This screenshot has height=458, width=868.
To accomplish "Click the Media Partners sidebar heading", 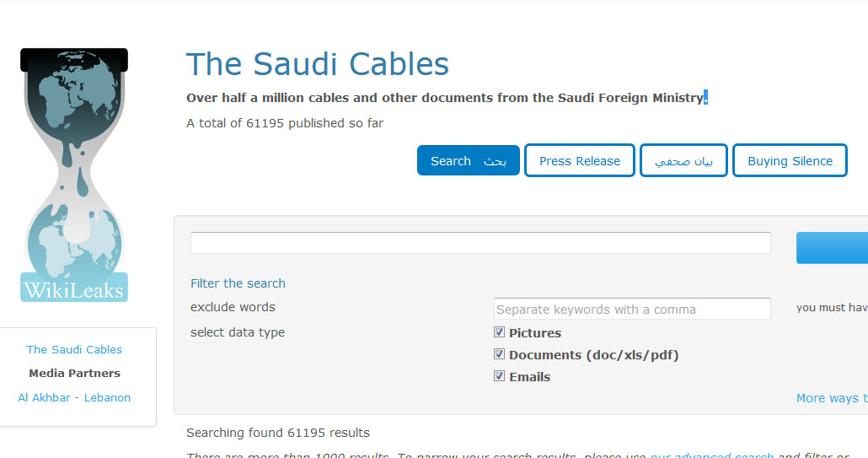I will [75, 374].
